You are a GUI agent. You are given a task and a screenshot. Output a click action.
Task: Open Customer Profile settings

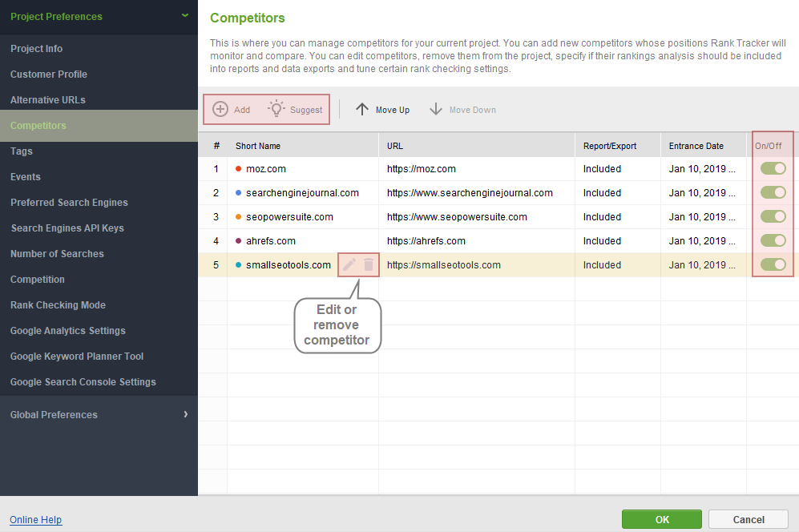coord(99,74)
